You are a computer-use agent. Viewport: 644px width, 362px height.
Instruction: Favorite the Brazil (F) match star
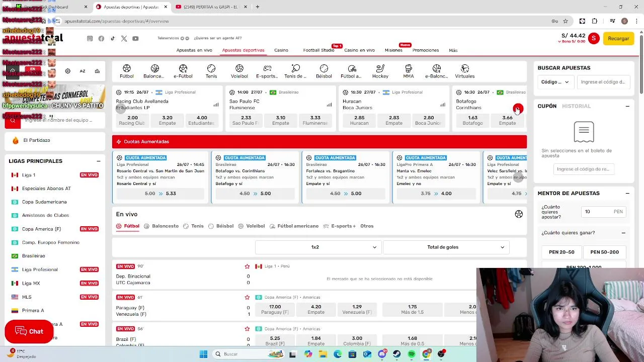(x=247, y=329)
